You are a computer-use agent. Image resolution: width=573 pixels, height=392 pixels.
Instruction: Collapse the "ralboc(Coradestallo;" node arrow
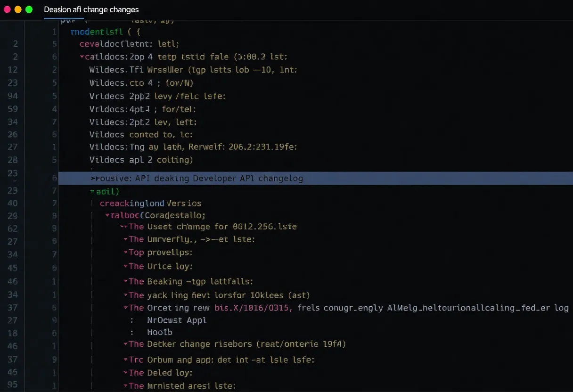click(x=107, y=215)
